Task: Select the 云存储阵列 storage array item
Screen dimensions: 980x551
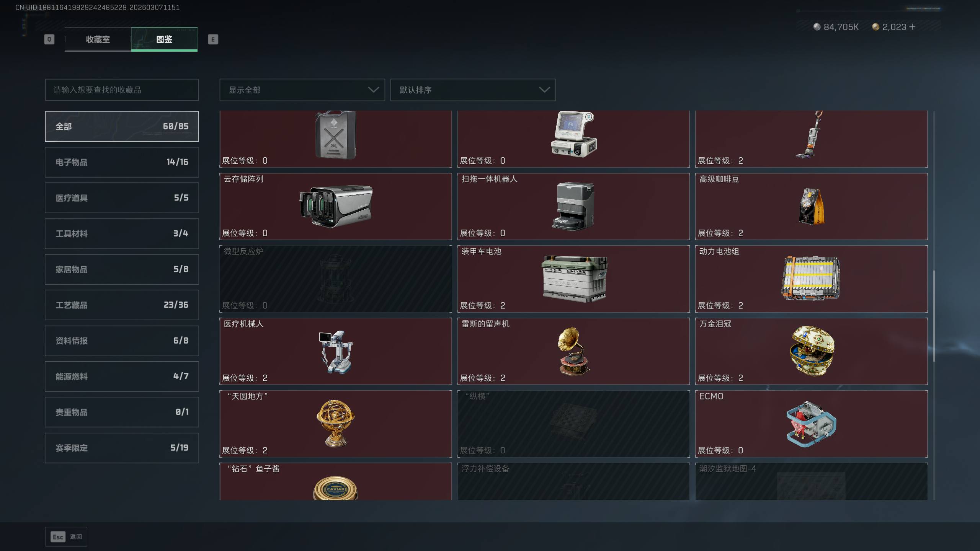Action: tap(335, 207)
